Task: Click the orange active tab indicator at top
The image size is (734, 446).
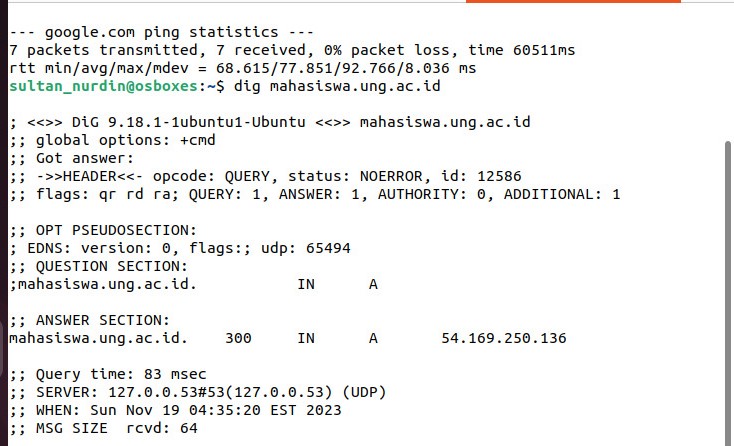Action: (573, 1)
